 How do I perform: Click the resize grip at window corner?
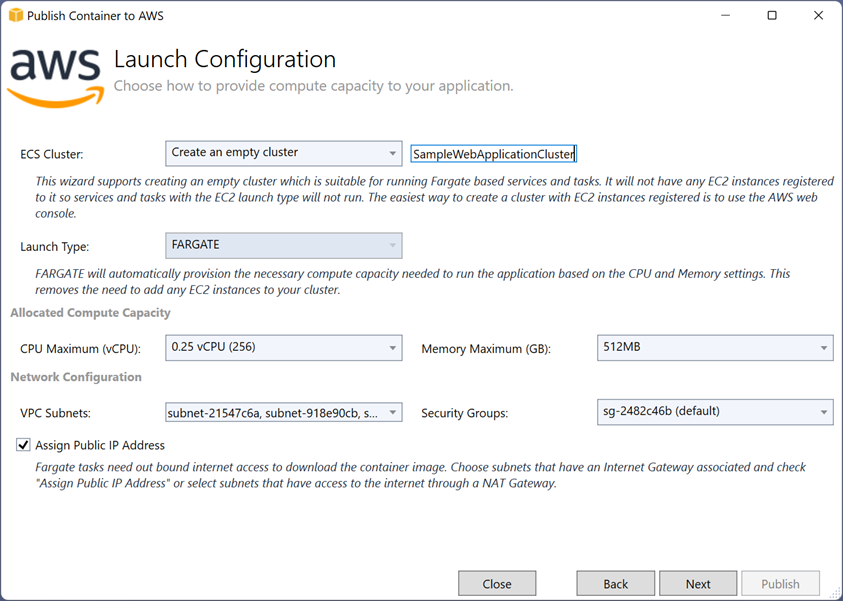coord(835,593)
